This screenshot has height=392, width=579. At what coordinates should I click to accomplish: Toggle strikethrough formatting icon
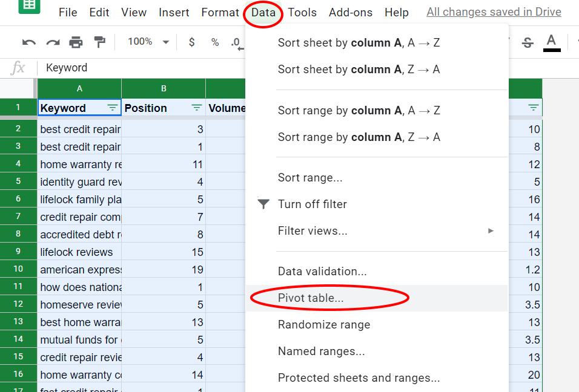[x=528, y=43]
